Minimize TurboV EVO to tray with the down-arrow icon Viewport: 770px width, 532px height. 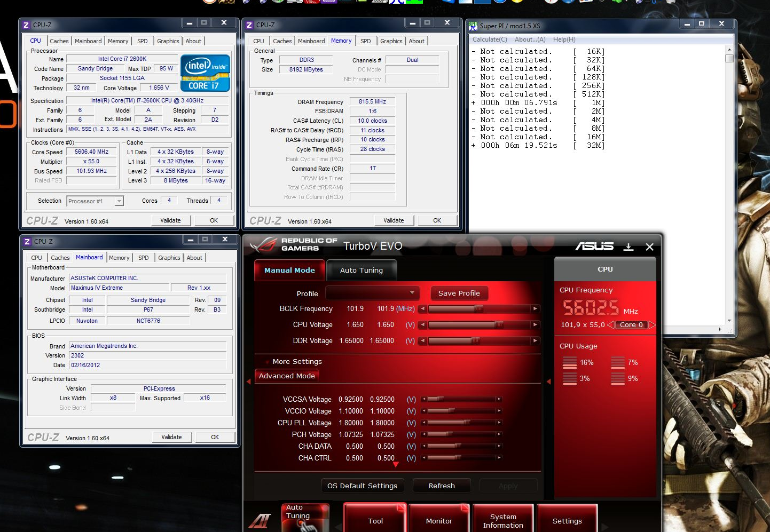tap(628, 247)
